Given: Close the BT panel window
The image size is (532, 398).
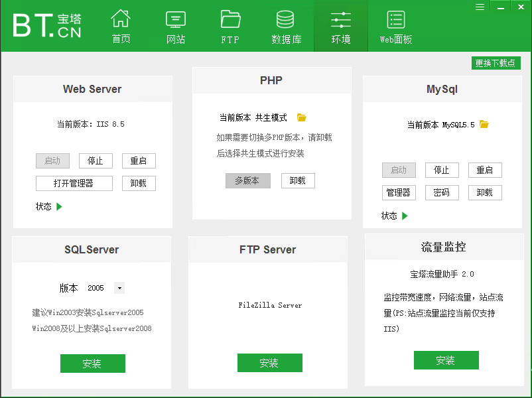Looking at the screenshot, I should (x=521, y=7).
